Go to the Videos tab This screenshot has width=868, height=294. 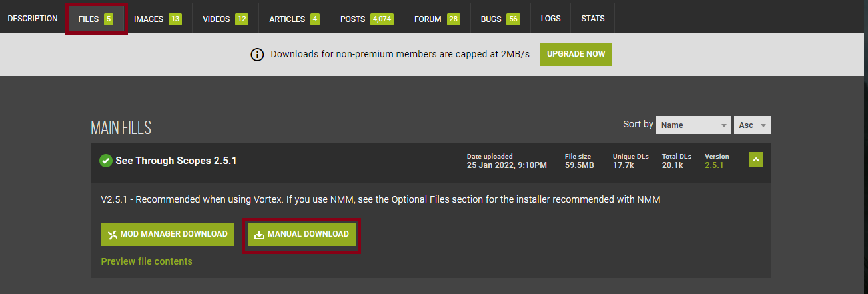[225, 19]
